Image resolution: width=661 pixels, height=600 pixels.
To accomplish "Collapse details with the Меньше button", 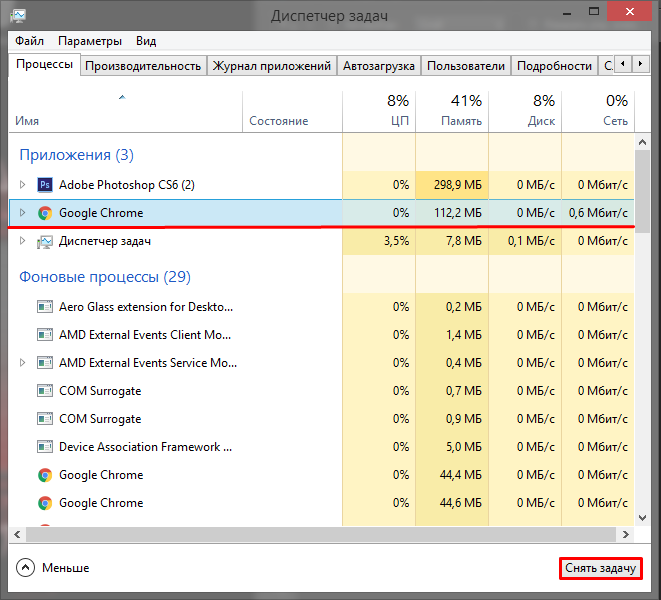I will coord(53,568).
